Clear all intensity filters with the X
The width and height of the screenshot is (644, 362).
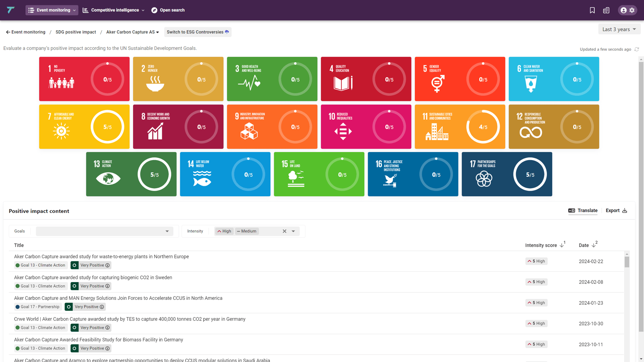click(x=284, y=231)
